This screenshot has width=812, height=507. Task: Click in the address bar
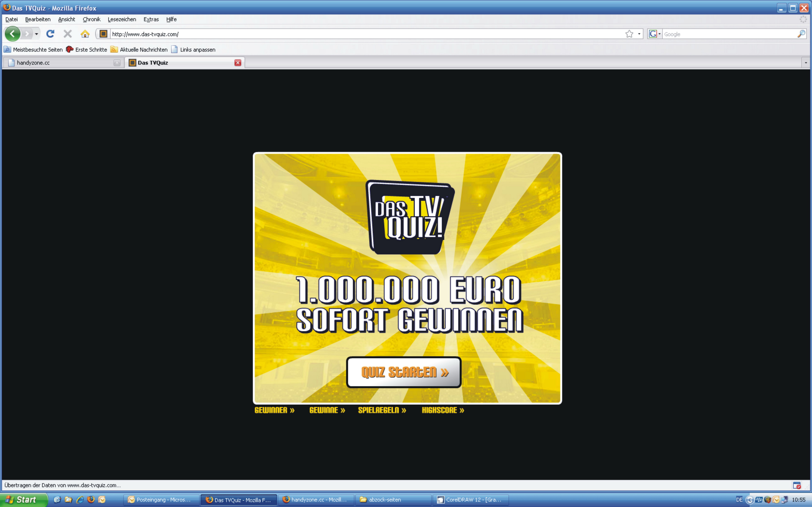(235, 34)
